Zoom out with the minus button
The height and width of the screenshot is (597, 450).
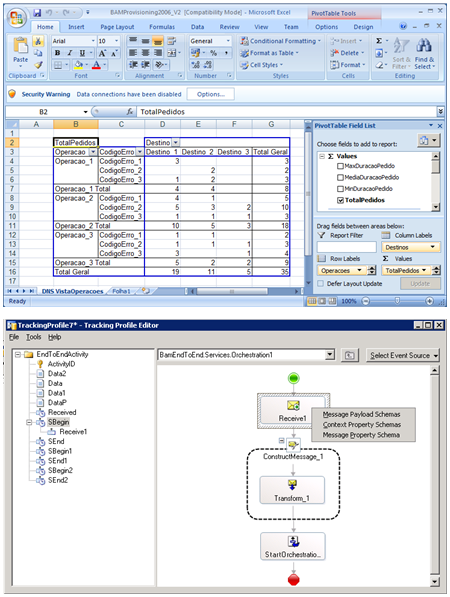pos(365,301)
